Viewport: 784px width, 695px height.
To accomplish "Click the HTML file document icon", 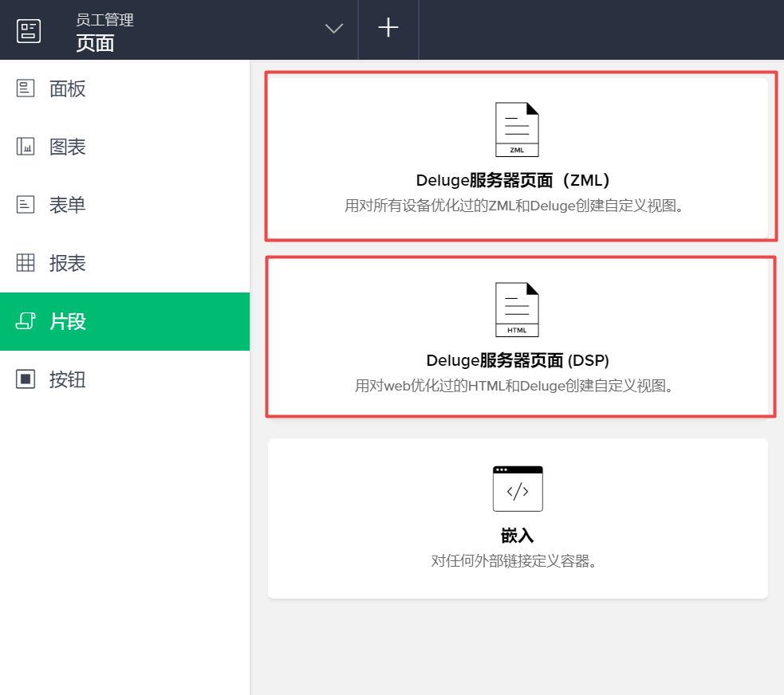I will point(517,310).
